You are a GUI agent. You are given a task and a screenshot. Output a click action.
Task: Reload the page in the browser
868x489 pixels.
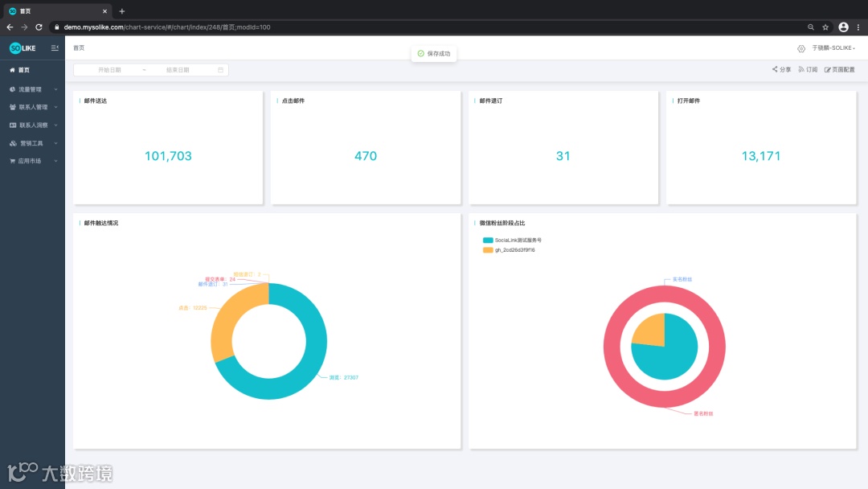(x=39, y=27)
